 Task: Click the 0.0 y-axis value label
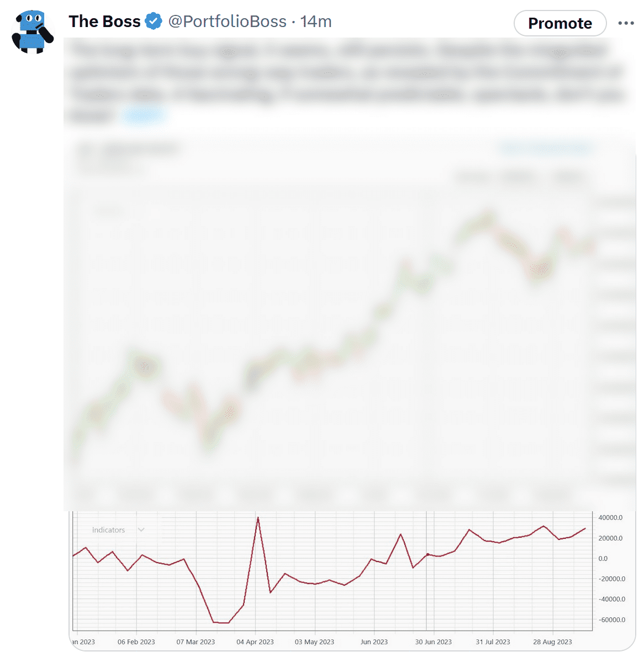[603, 559]
